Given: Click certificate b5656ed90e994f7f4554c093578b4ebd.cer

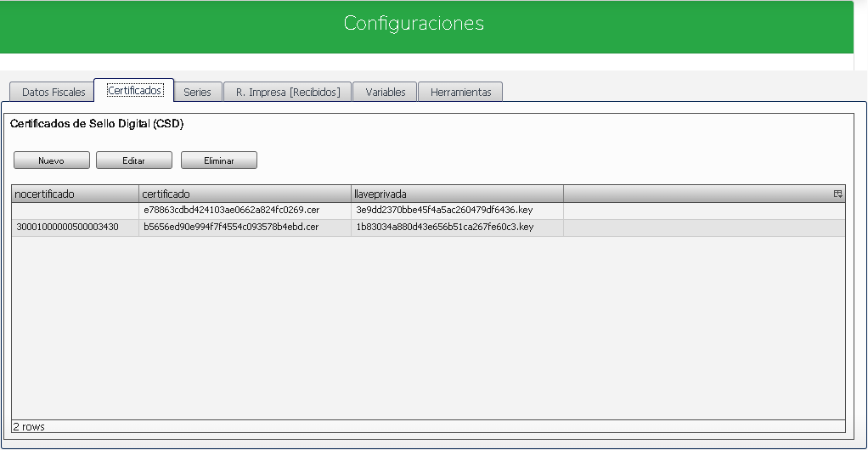Looking at the screenshot, I should (x=231, y=228).
